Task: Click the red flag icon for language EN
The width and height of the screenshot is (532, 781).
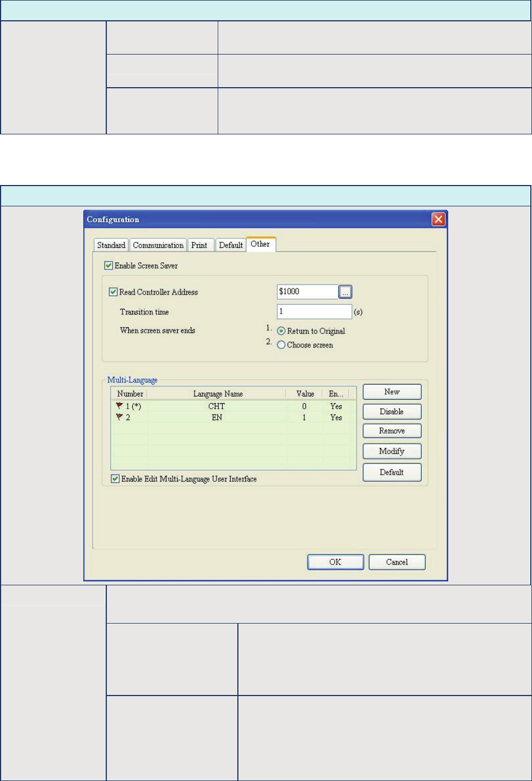Action: coord(119,417)
